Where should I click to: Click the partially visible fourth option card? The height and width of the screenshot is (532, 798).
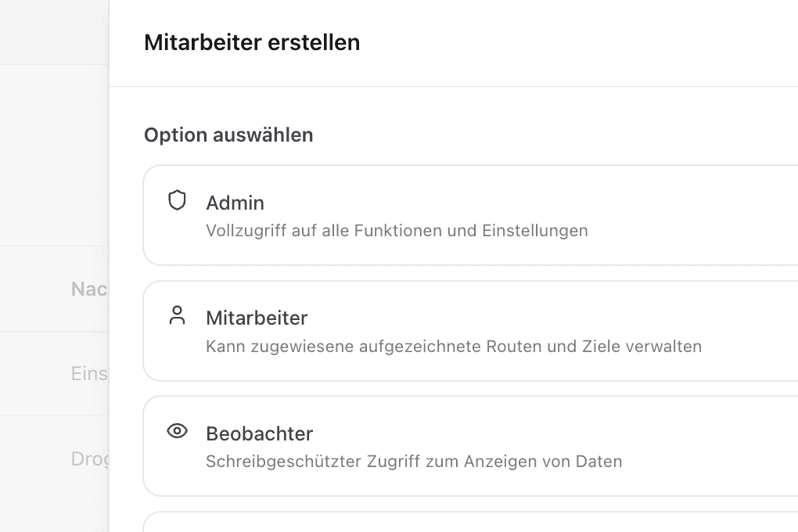(469, 524)
